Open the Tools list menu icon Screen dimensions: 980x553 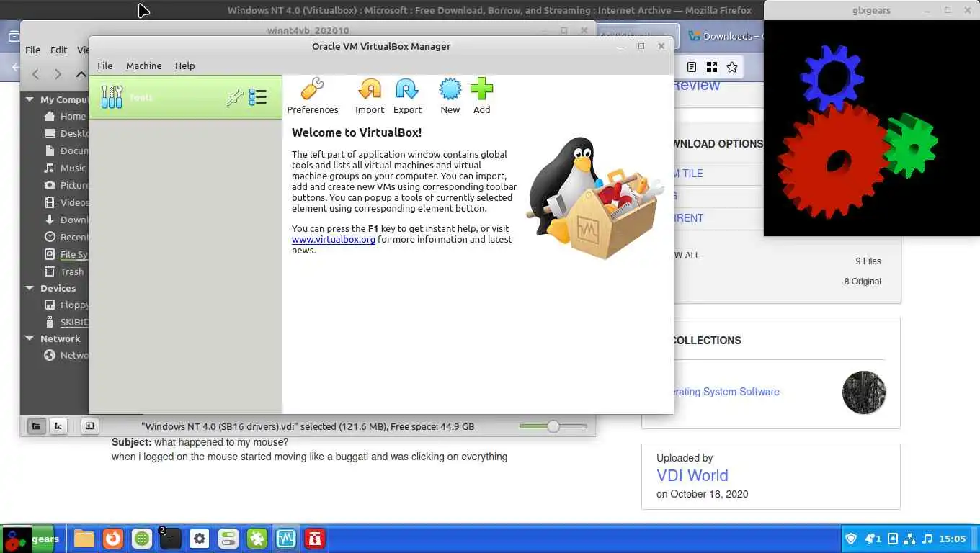pyautogui.click(x=258, y=97)
